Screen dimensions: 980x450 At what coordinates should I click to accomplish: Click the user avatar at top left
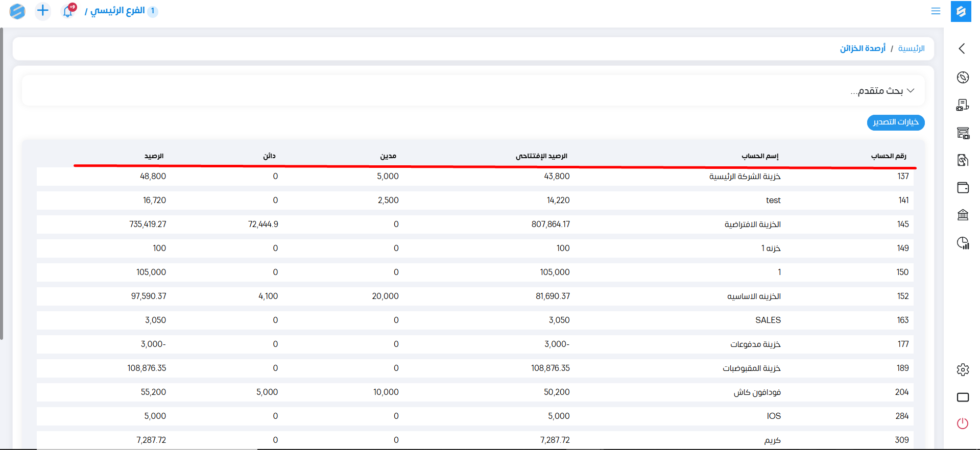tap(17, 11)
